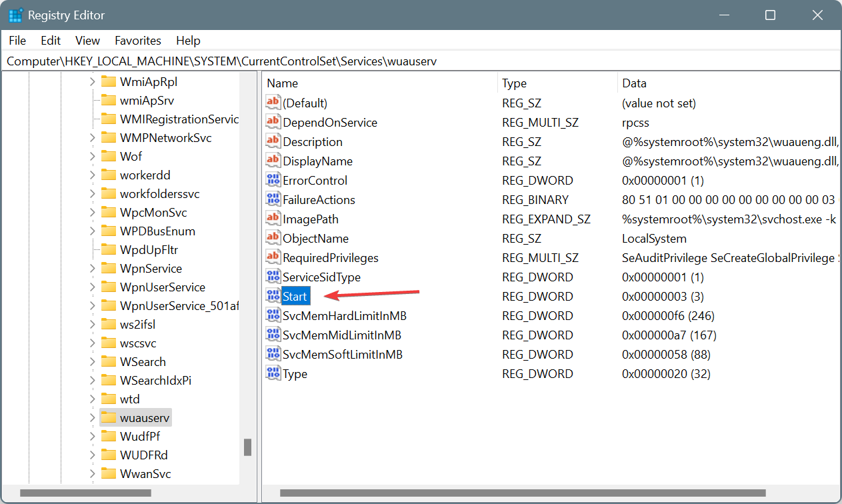Screen dimensions: 842x504
Task: Select the DisplayName value icon
Action: [x=273, y=161]
